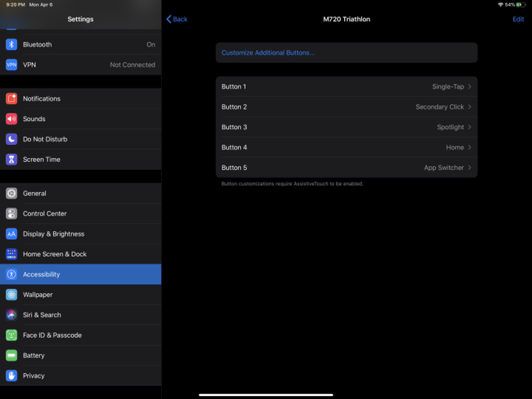Tap the red Notifications icon

[11, 99]
